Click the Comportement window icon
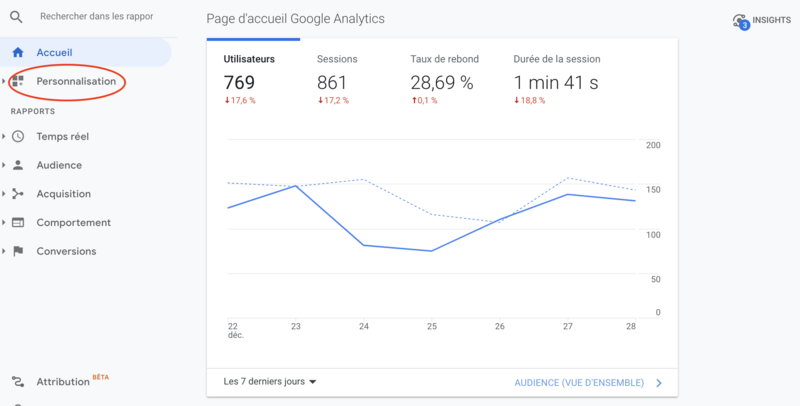 click(x=17, y=223)
